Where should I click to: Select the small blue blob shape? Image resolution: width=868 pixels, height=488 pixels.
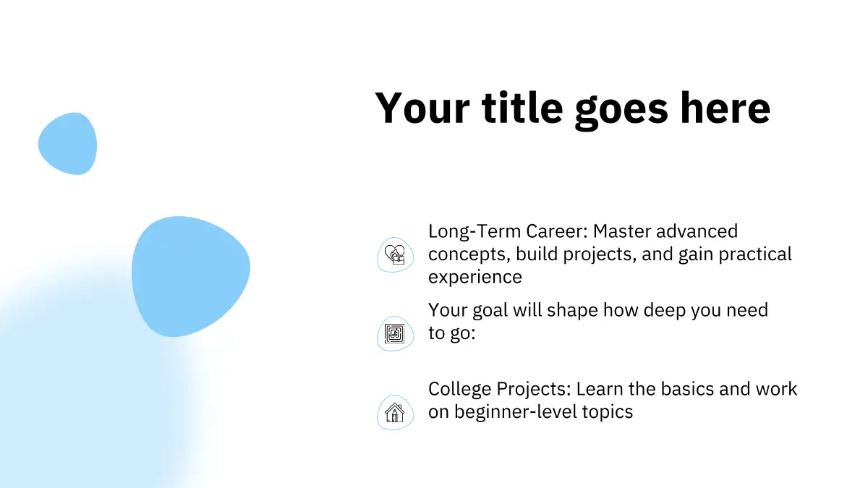[67, 144]
